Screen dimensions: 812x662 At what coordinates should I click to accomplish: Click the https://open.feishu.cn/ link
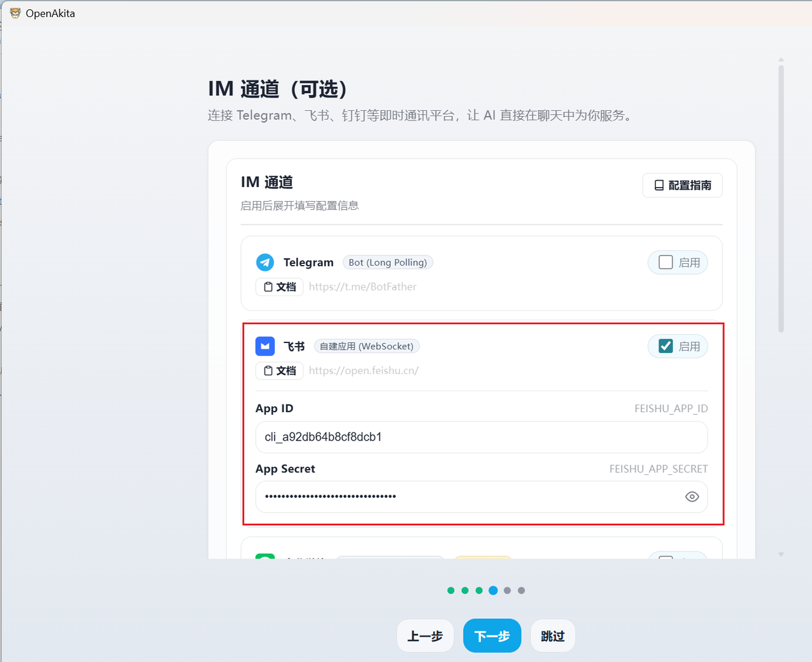click(x=363, y=370)
